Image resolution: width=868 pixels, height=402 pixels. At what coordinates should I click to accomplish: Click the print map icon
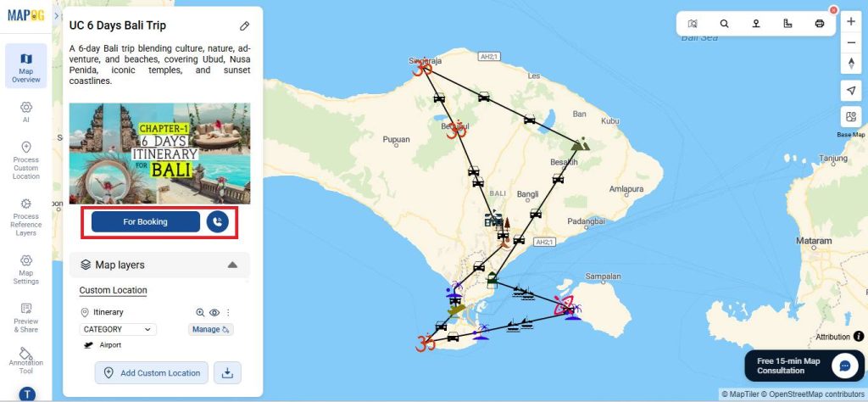click(x=820, y=23)
